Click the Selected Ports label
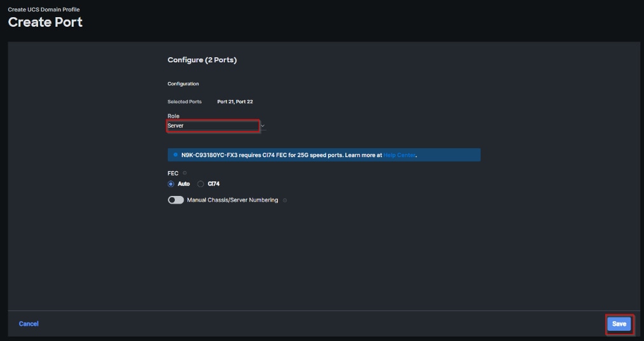 click(184, 102)
